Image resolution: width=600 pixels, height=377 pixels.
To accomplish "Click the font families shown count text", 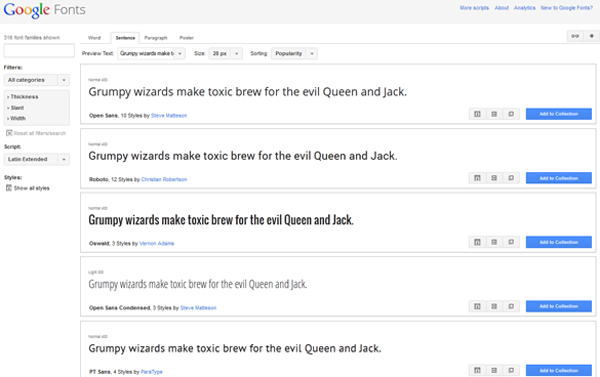I will [x=32, y=38].
